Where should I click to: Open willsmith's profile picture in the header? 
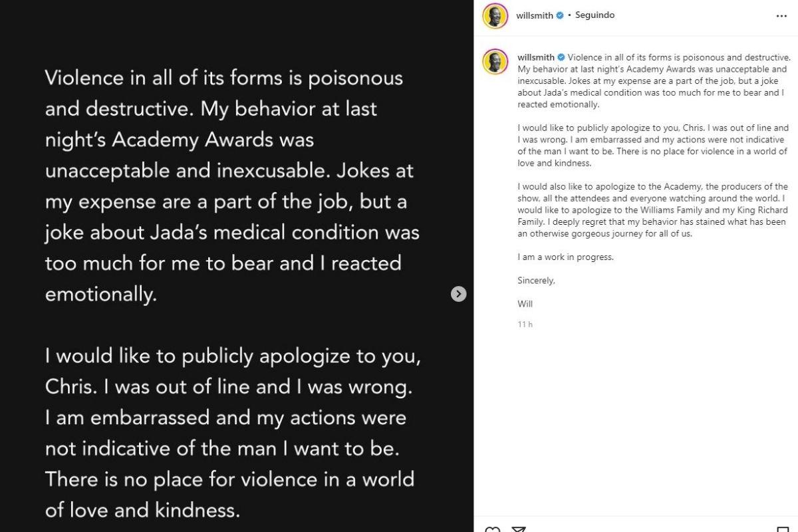click(495, 16)
